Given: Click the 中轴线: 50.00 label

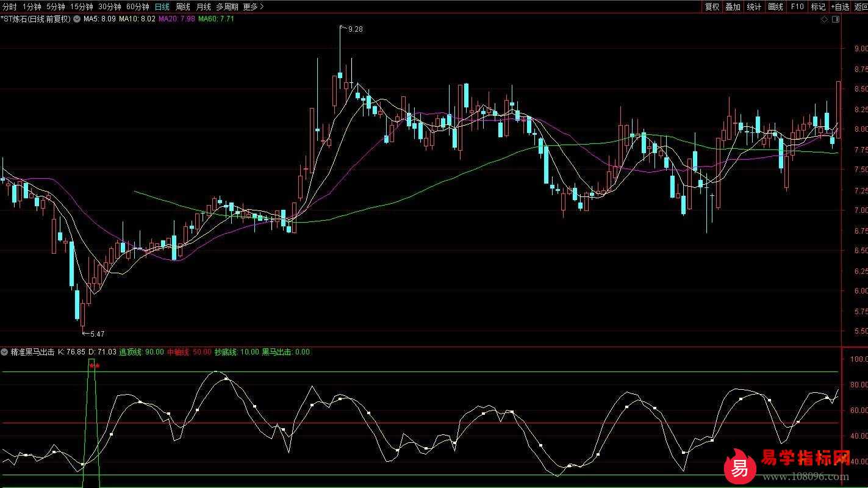Looking at the screenshot, I should point(189,352).
